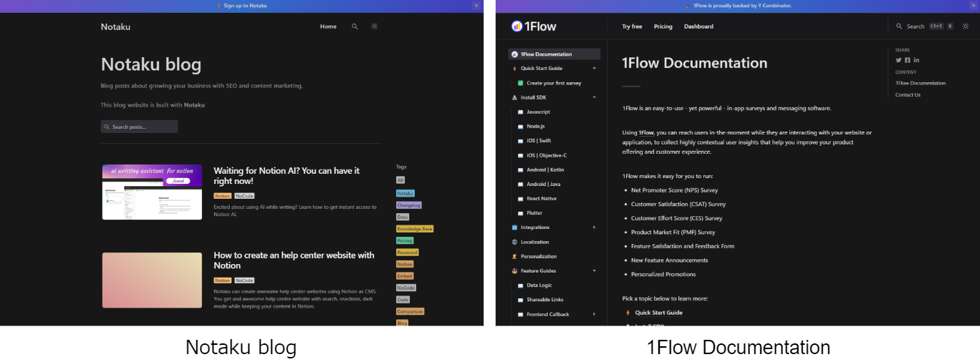Open the inline 1Flow link in paragraph

point(647,132)
